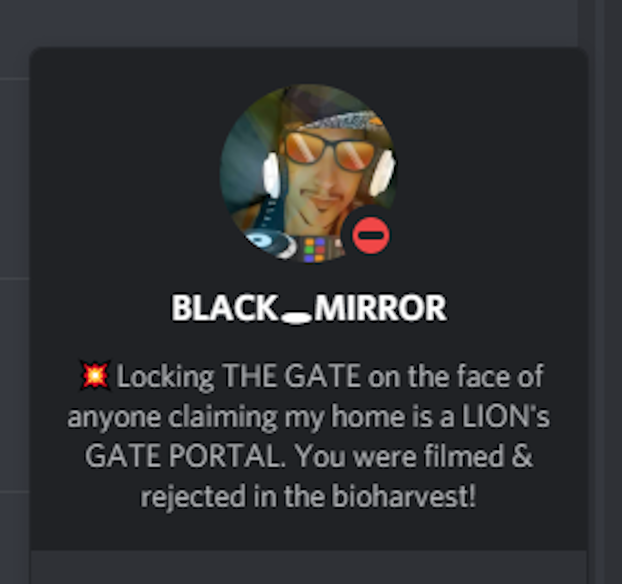Click the "You were filmed &" text

414,456
